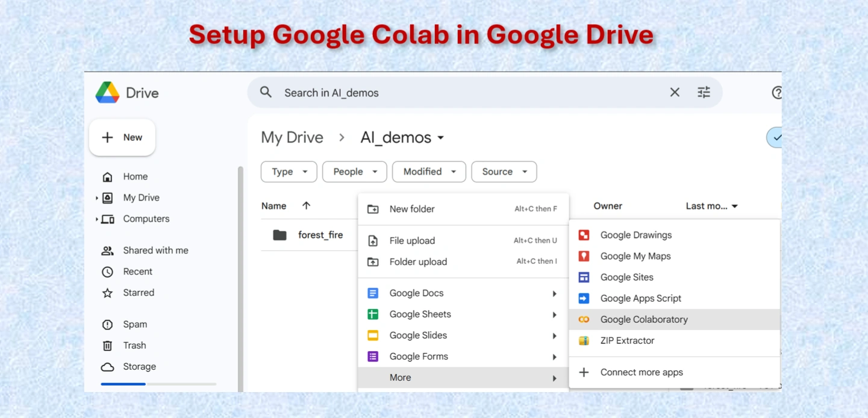Choose File upload from the menu
Screen dimensions: 868x418
pyautogui.click(x=463, y=241)
